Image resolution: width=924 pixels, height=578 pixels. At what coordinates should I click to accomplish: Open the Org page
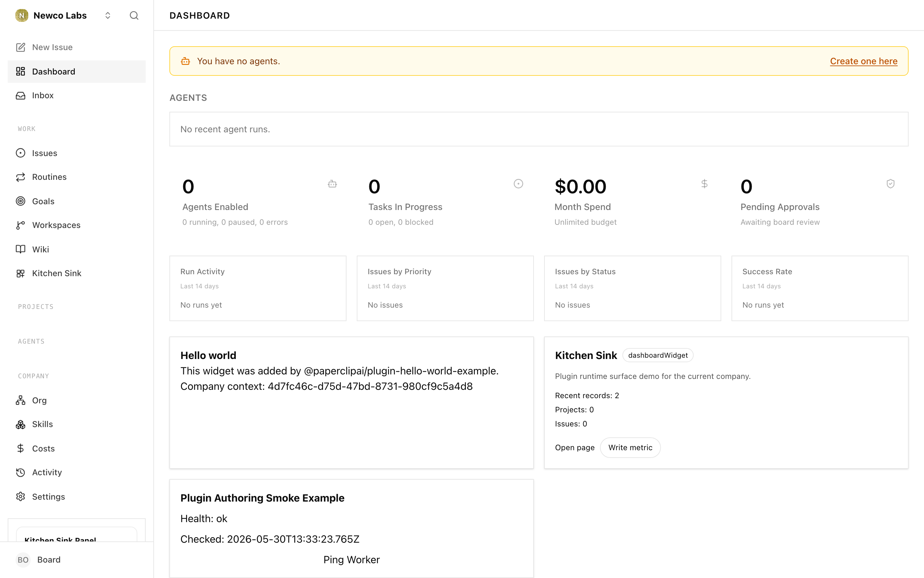[x=76, y=400]
